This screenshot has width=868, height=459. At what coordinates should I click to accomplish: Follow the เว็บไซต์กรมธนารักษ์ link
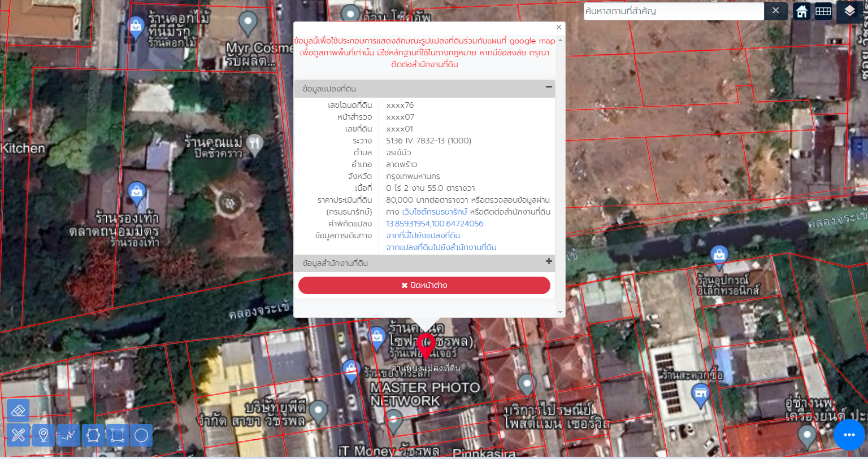pos(435,212)
